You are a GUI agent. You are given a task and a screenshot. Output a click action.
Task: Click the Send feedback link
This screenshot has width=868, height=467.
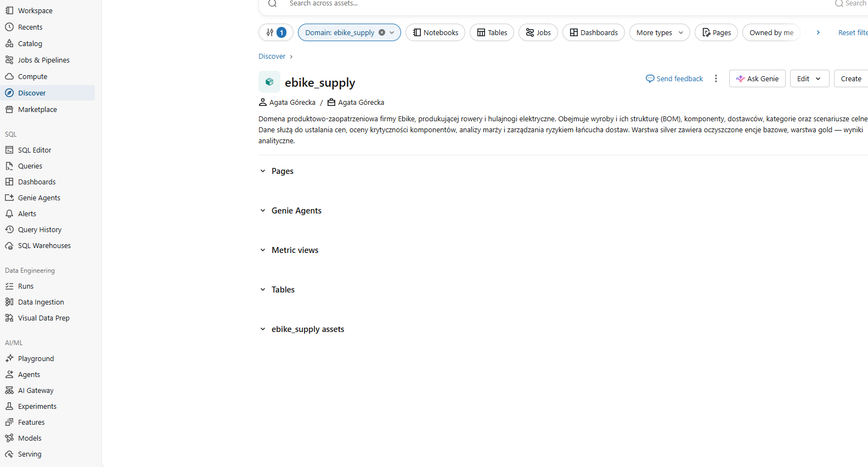pyautogui.click(x=674, y=78)
